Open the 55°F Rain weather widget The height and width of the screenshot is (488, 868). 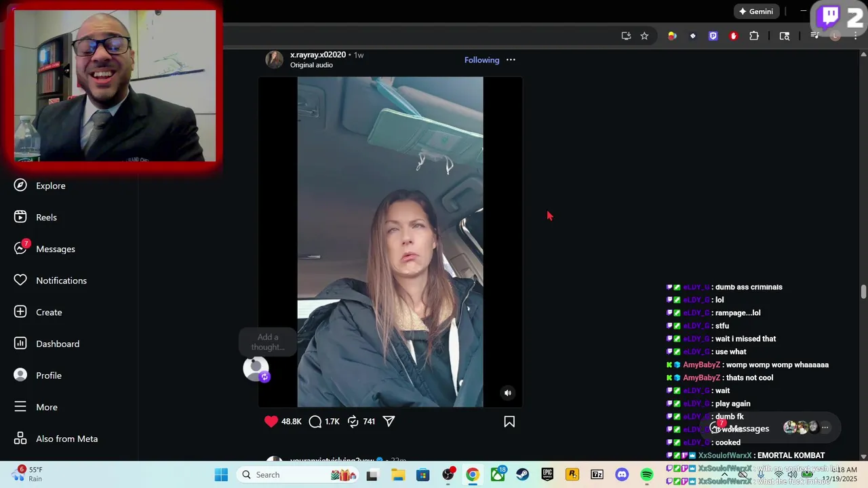27,474
